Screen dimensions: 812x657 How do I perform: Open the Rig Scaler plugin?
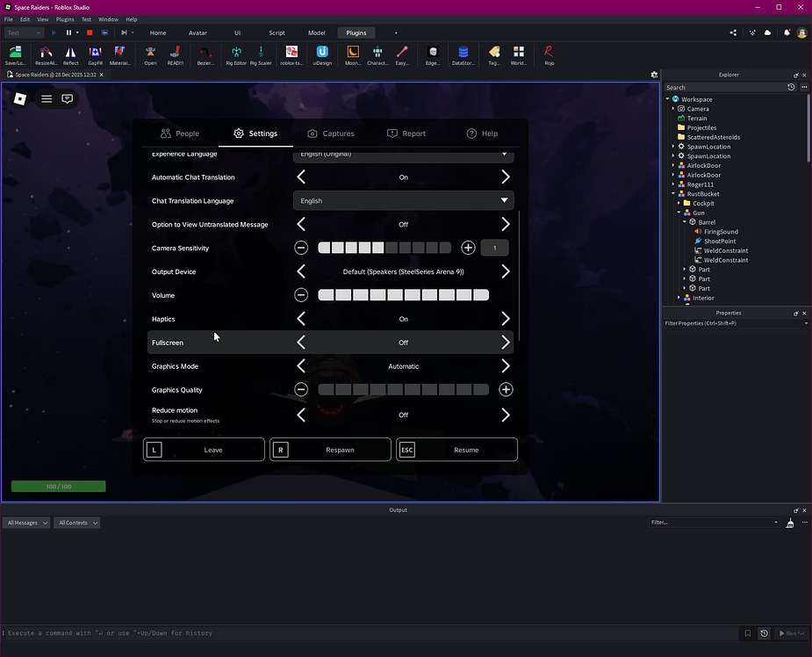tap(261, 55)
